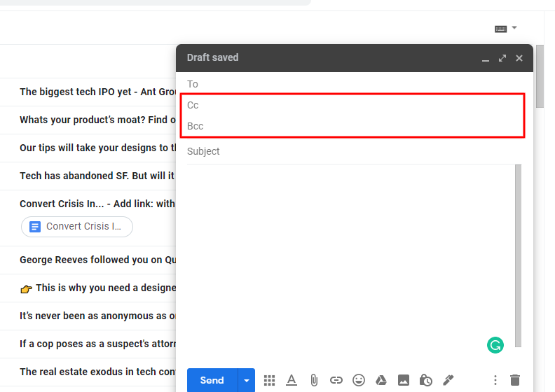This screenshot has height=392, width=555.
Task: Open 'It's never been as anonymous' email
Action: point(88,316)
